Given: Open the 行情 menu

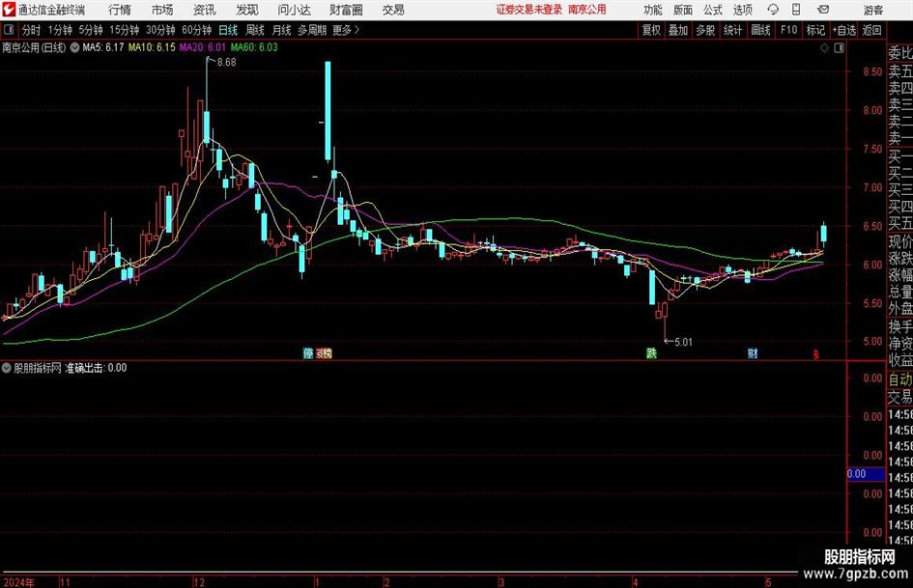Looking at the screenshot, I should (120, 10).
